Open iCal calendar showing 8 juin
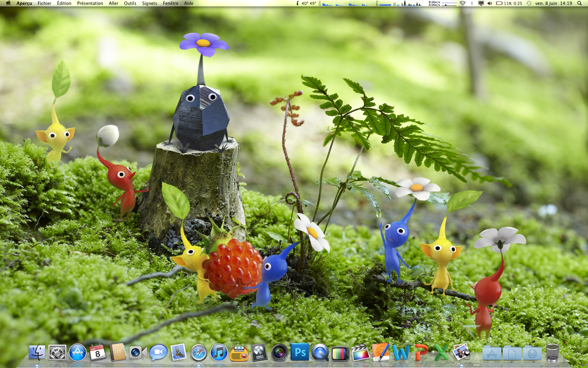The height and width of the screenshot is (368, 588). 98,353
